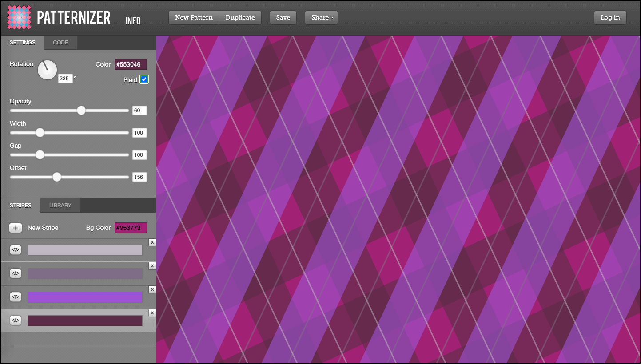Viewport: 641px width, 364px height.
Task: Open the Bg Color picker field #953773
Action: tap(131, 228)
